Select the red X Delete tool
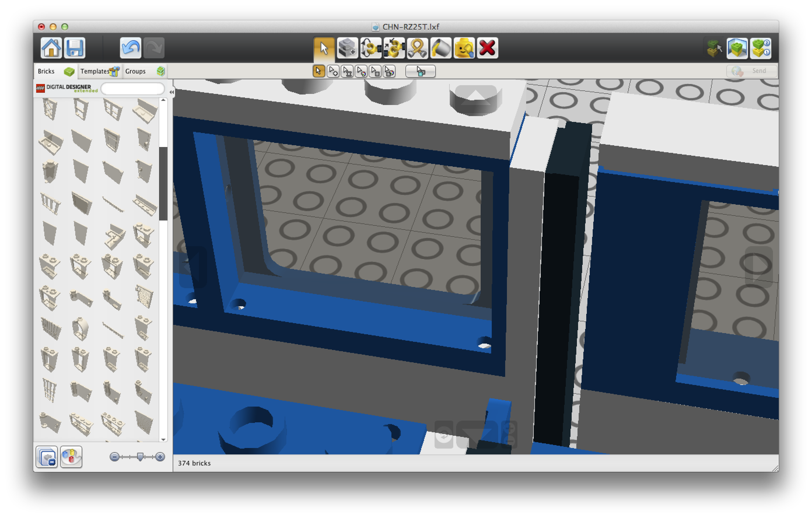The width and height of the screenshot is (812, 518). point(488,48)
